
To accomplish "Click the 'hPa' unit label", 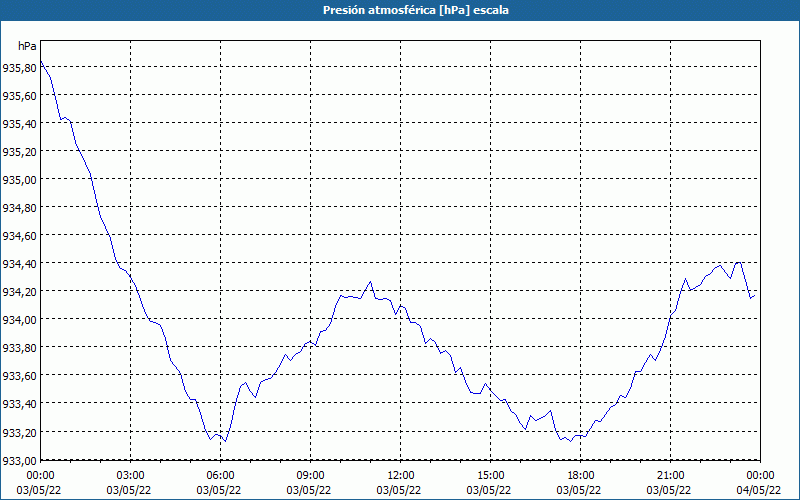I will [27, 46].
